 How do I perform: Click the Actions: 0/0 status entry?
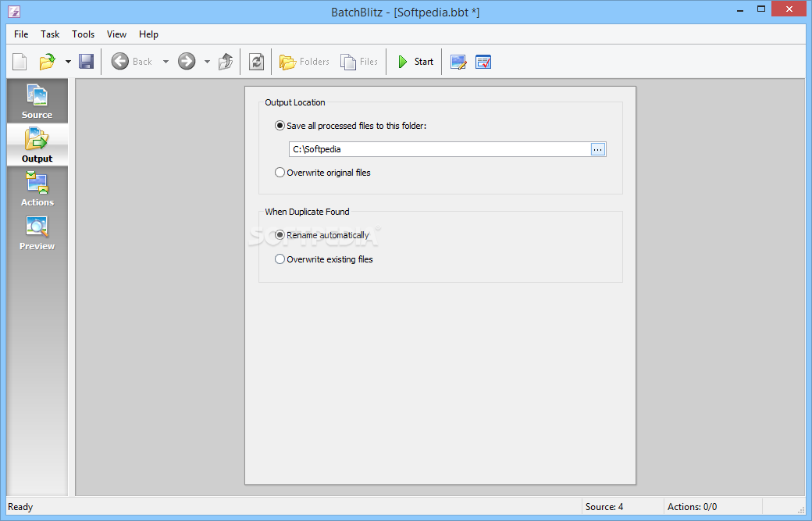coord(693,507)
